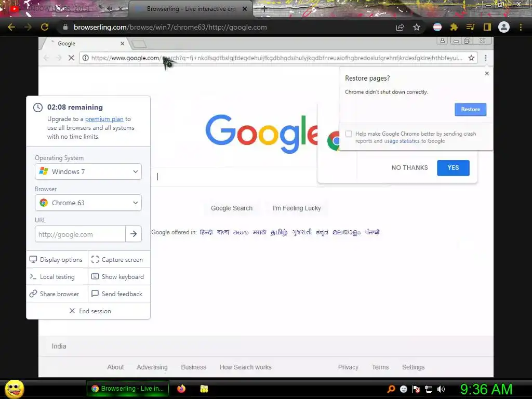Open the Business footer link
Image resolution: width=532 pixels, height=399 pixels.
click(193, 367)
